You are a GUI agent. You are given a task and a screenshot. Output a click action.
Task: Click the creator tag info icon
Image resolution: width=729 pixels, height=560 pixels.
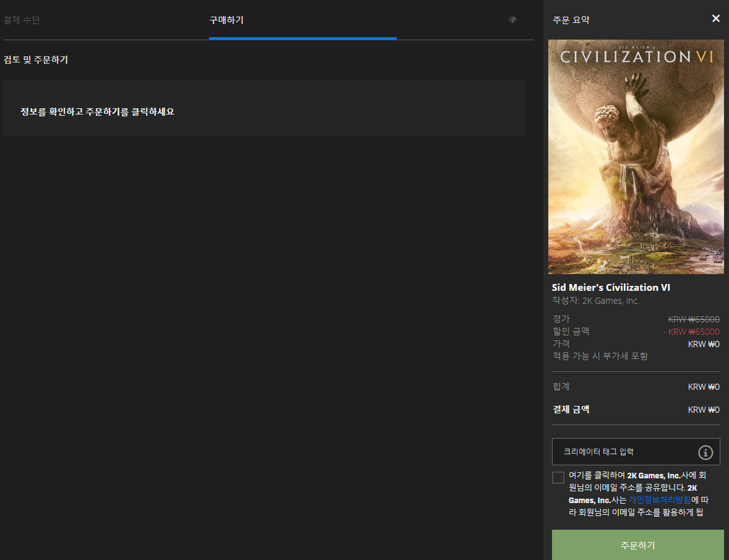(x=705, y=452)
